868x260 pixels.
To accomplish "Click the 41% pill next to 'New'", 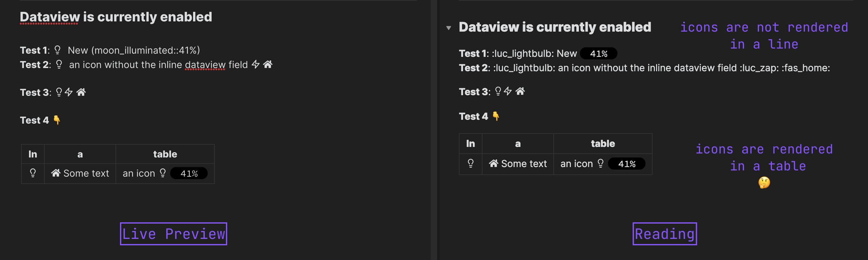I will 599,53.
